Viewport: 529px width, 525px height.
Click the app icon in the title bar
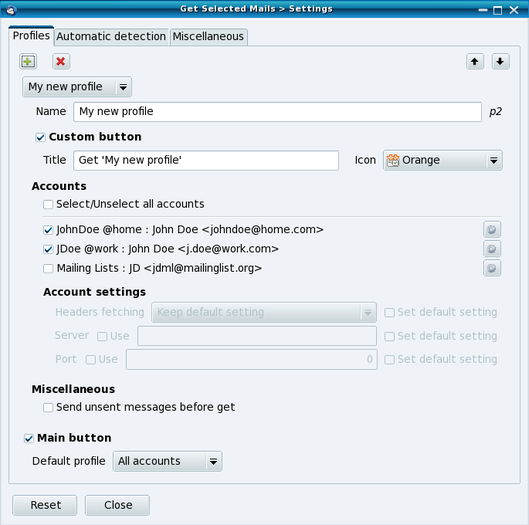(11, 10)
